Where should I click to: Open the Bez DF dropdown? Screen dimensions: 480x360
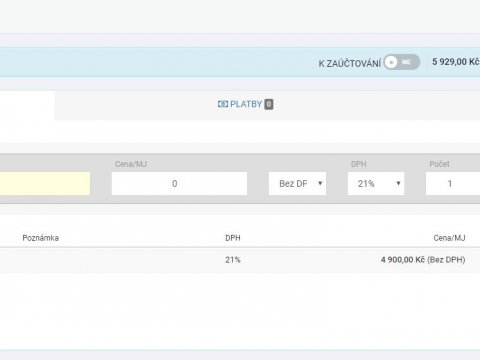(x=297, y=184)
